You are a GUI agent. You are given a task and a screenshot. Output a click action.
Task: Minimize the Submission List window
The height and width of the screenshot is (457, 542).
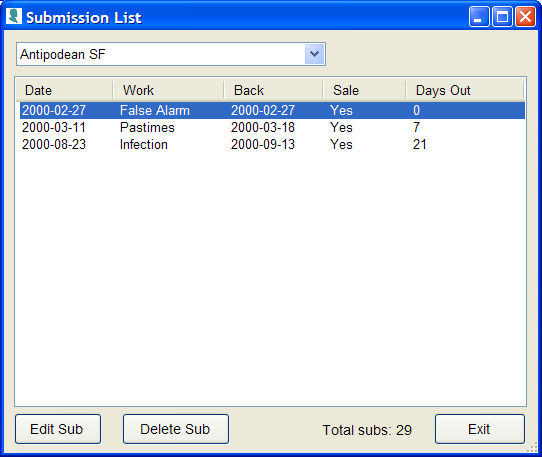[x=478, y=17]
